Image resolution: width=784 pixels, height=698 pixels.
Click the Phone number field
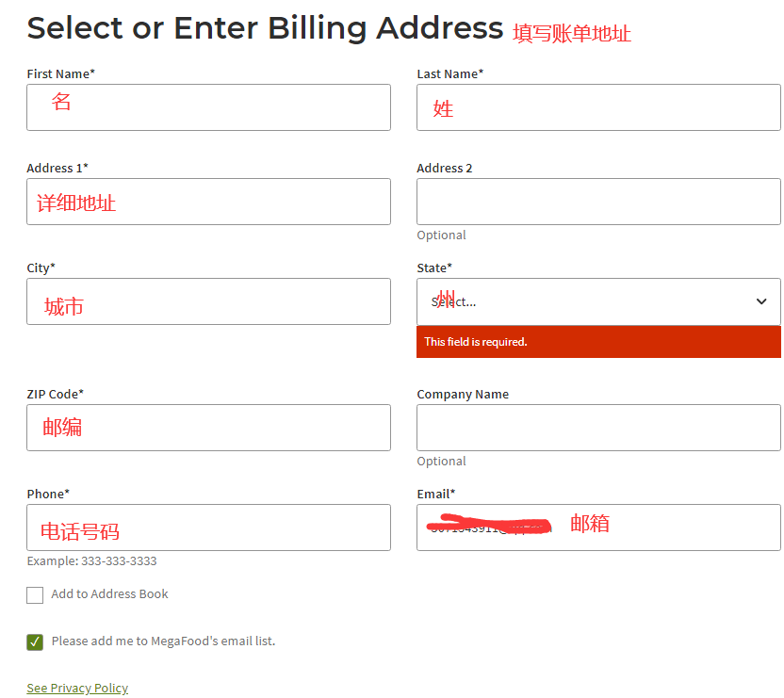point(208,528)
